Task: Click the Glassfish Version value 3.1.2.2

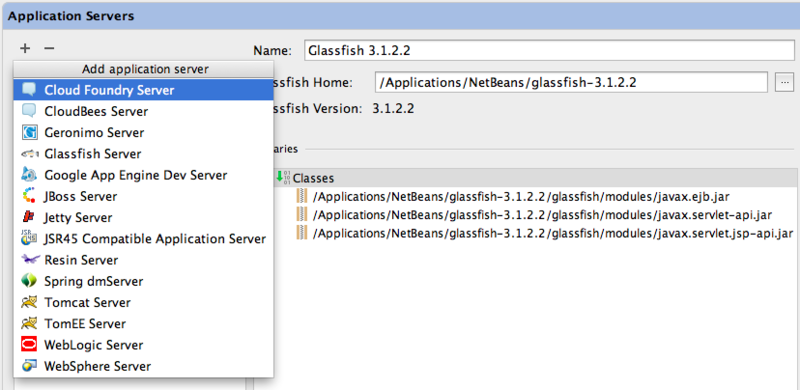Action: 393,109
